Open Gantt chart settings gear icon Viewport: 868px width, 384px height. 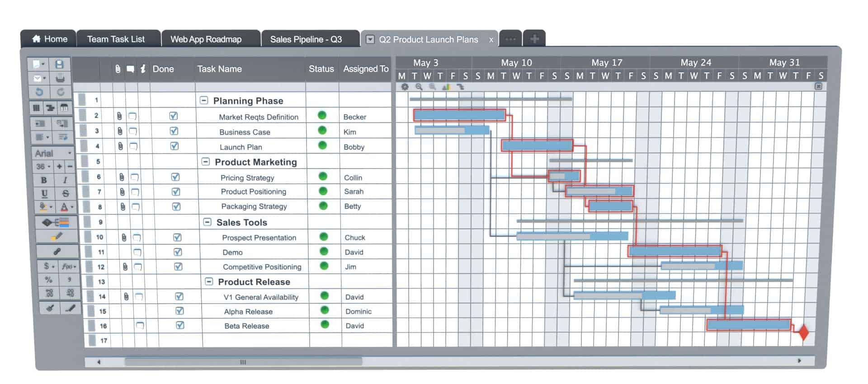[x=405, y=87]
